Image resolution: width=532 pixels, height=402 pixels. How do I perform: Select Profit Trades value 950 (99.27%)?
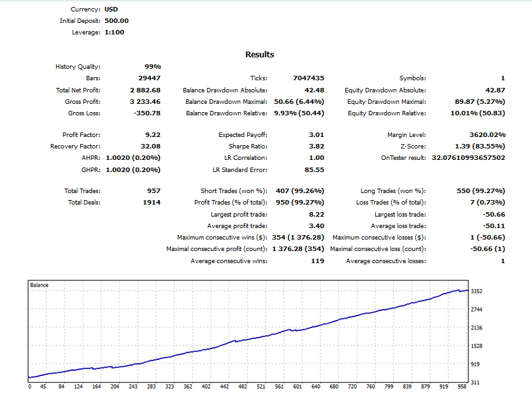300,203
